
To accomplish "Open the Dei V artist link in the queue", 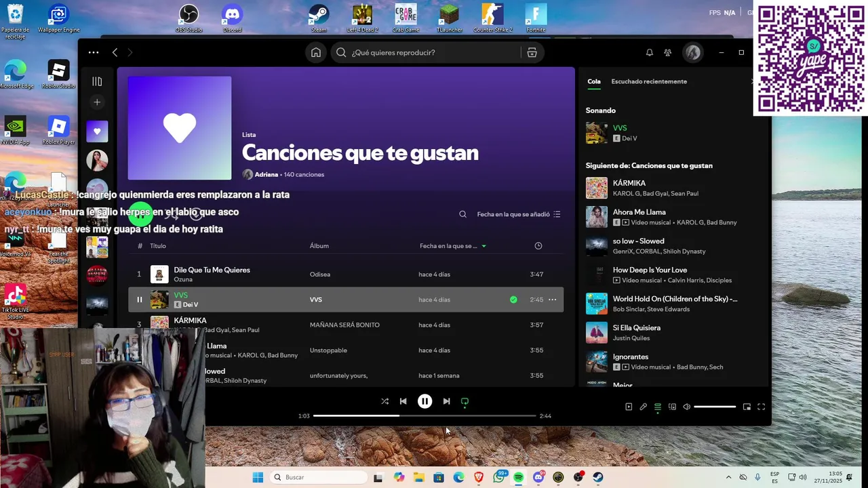I will click(x=629, y=138).
